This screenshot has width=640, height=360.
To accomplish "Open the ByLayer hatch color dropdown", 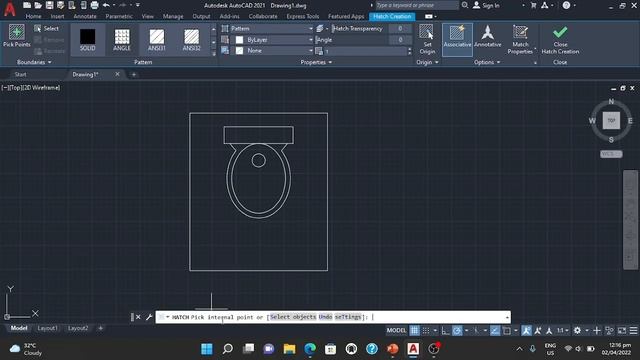I will point(271,40).
